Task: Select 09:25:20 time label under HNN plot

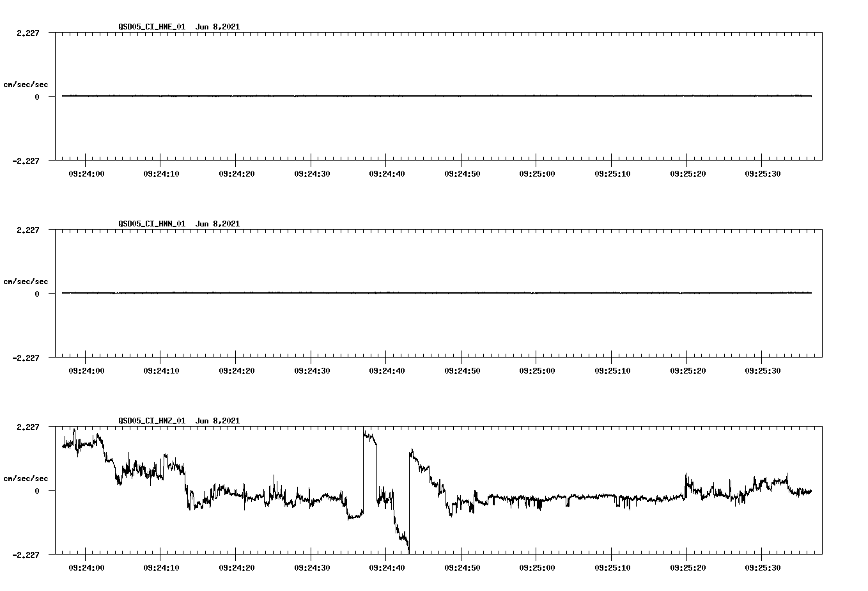Action: 688,370
